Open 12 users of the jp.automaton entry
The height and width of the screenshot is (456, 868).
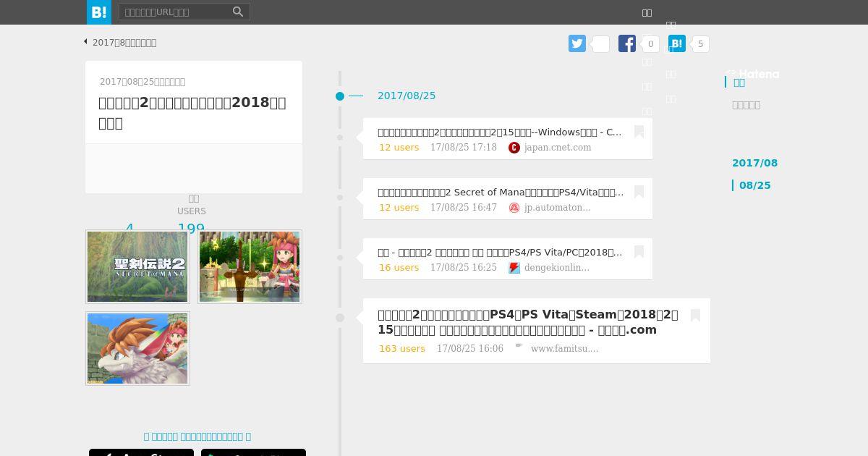coord(399,208)
